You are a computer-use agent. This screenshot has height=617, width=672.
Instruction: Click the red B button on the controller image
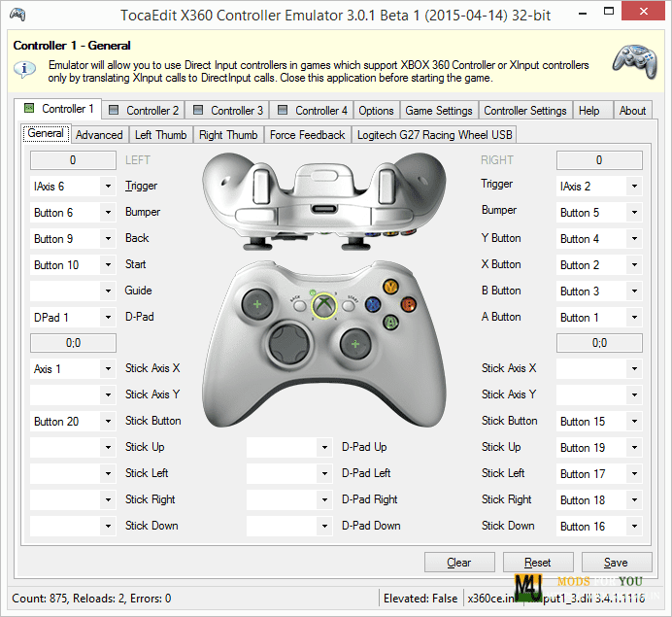[409, 304]
